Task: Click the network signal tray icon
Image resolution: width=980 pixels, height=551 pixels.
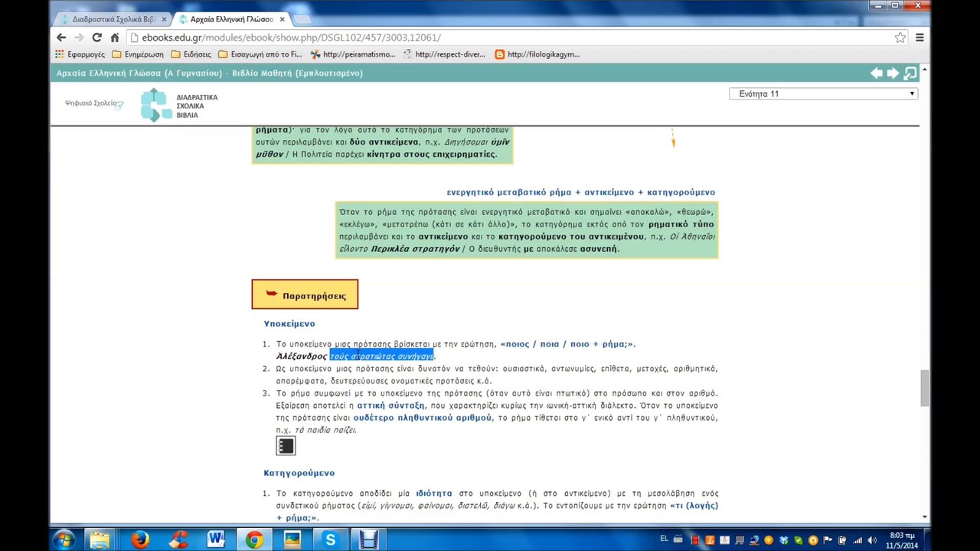Action: (857, 540)
